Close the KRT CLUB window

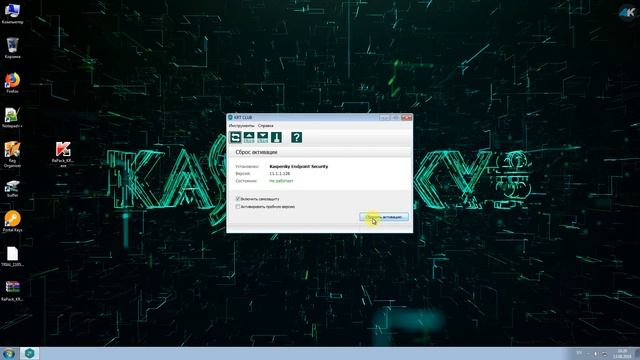407,118
